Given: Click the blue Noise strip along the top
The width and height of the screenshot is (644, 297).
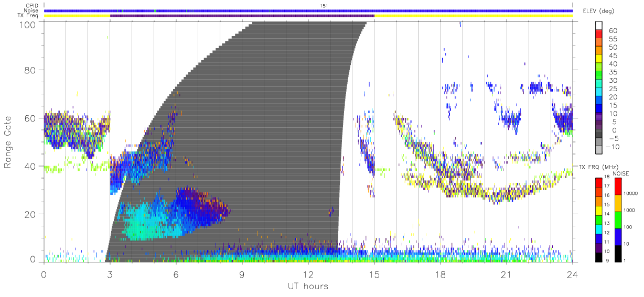Looking at the screenshot, I should coord(308,11).
